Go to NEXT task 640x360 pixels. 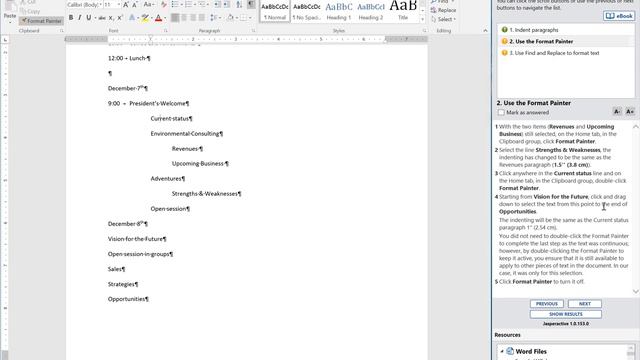pyautogui.click(x=584, y=304)
